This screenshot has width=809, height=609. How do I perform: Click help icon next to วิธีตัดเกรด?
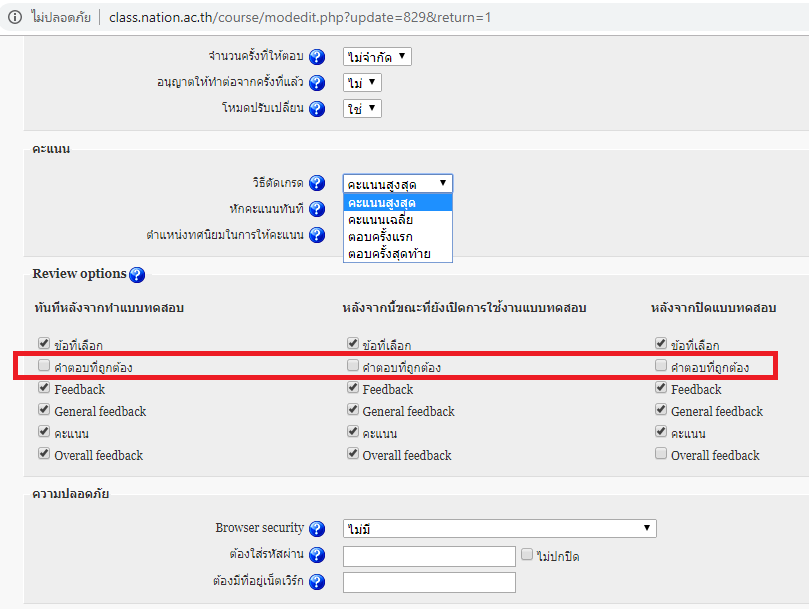(x=317, y=183)
